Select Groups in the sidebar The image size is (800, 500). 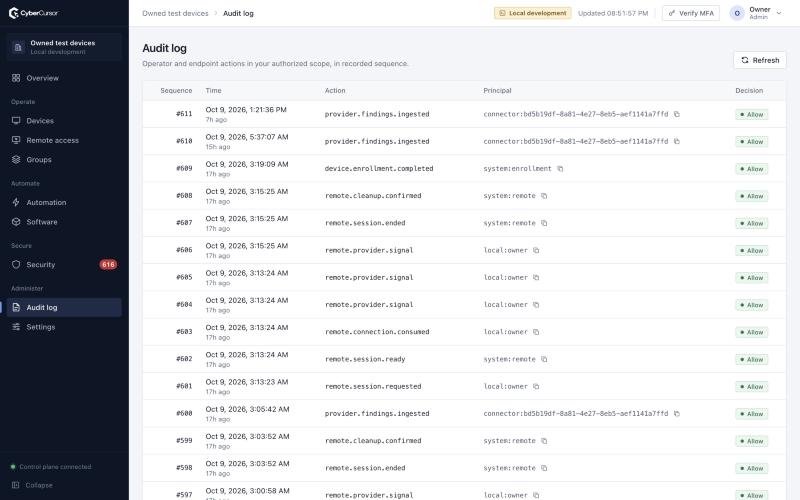click(x=64, y=160)
